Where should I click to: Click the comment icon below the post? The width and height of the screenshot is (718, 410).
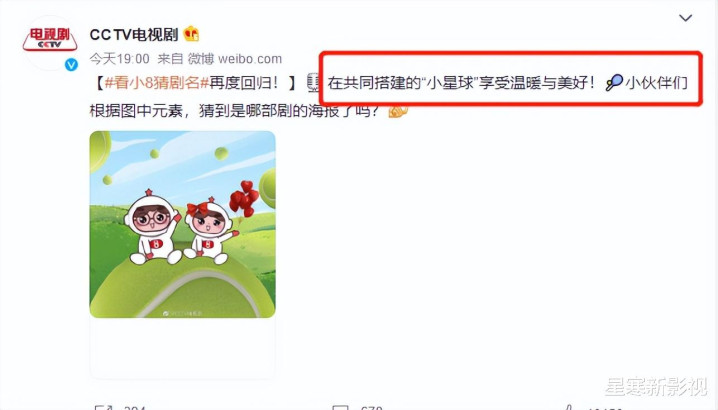341,407
